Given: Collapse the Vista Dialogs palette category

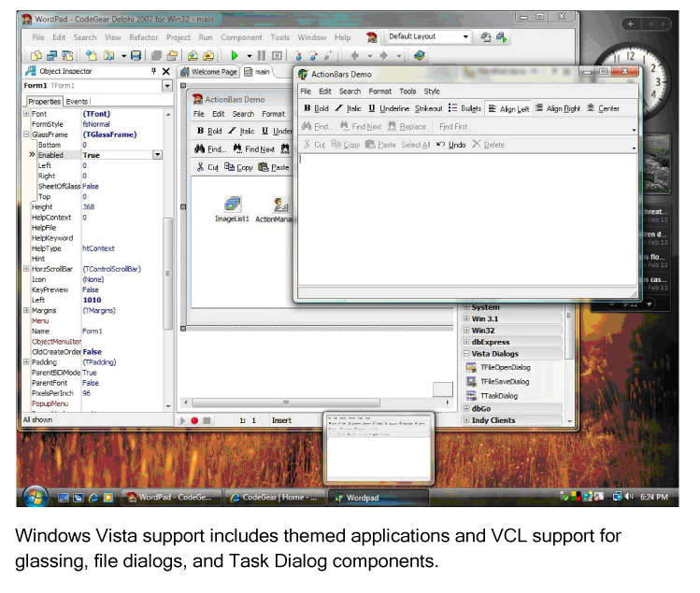Looking at the screenshot, I should click(x=466, y=353).
